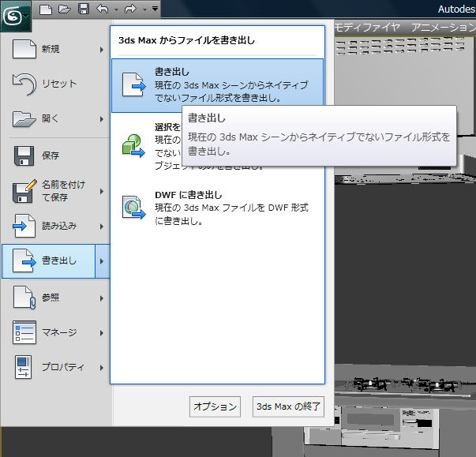Expand the マネージ submenu arrow
The image size is (476, 457).
tap(102, 333)
